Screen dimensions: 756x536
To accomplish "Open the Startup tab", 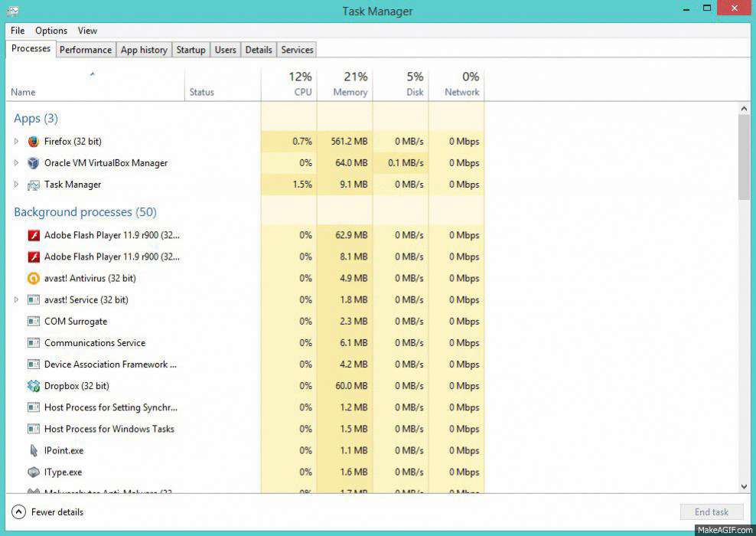I will click(x=191, y=50).
